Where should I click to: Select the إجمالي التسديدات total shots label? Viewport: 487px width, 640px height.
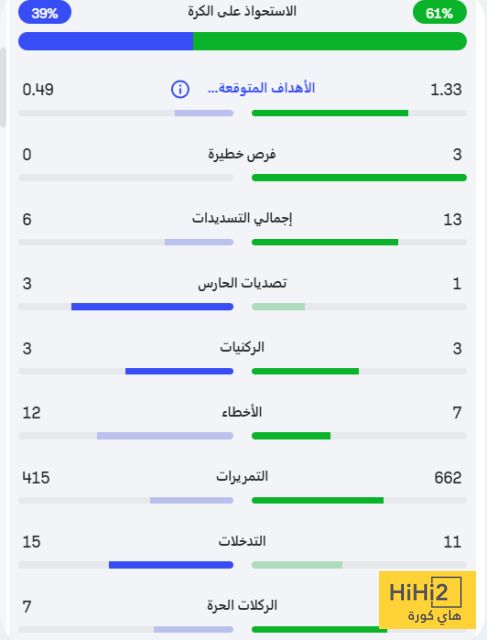click(242, 218)
